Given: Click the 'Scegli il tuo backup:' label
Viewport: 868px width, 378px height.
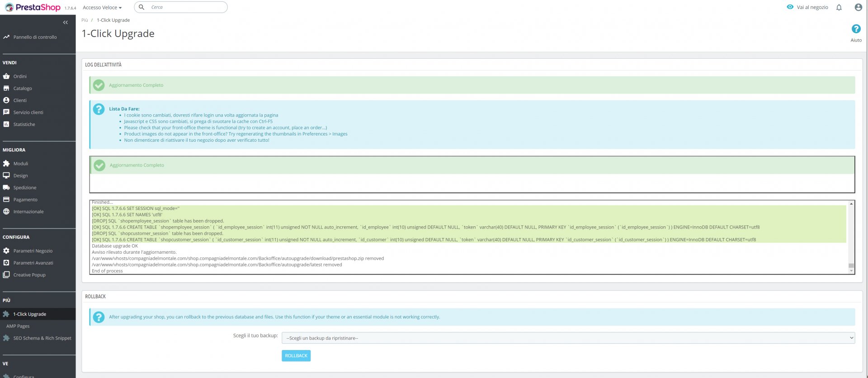Looking at the screenshot, I should 255,336.
